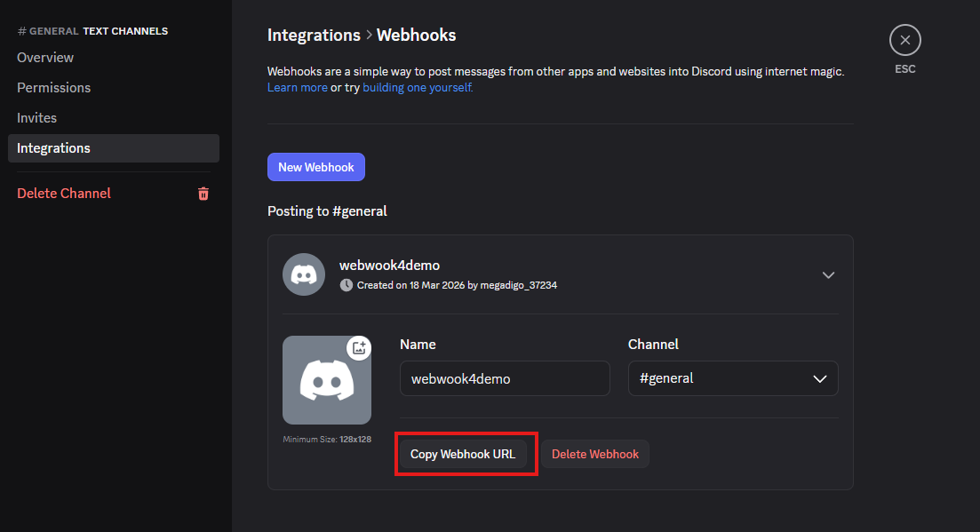
Task: Go to the Invites section
Action: (36, 116)
